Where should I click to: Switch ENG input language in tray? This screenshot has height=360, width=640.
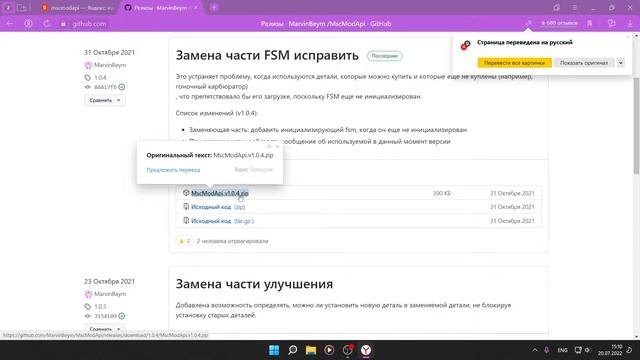click(x=562, y=350)
